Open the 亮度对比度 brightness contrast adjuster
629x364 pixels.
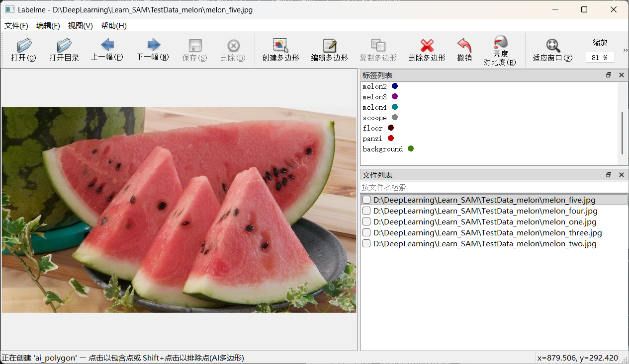(500, 50)
